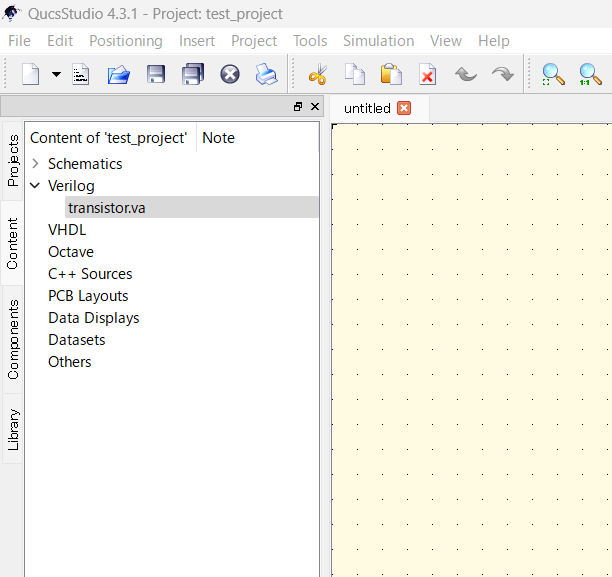This screenshot has width=612, height=577.
Task: Save the current document with floppy icon
Action: tap(156, 74)
